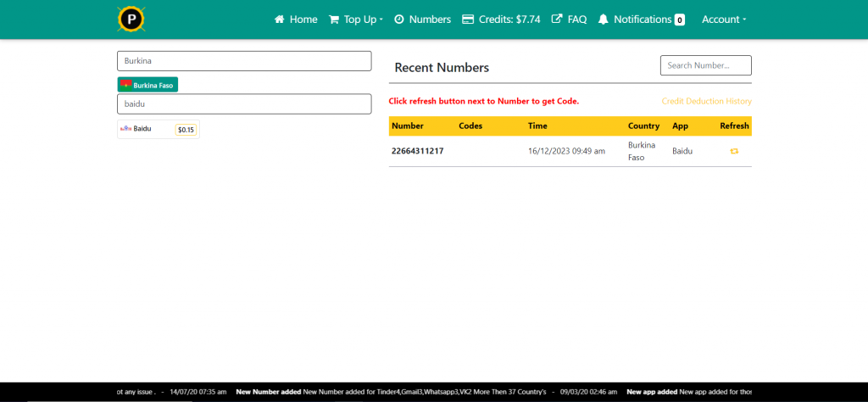Screen dimensions: 868x402
Task: Click the time 16/12/2023 09:49 am
Action: [x=567, y=151]
